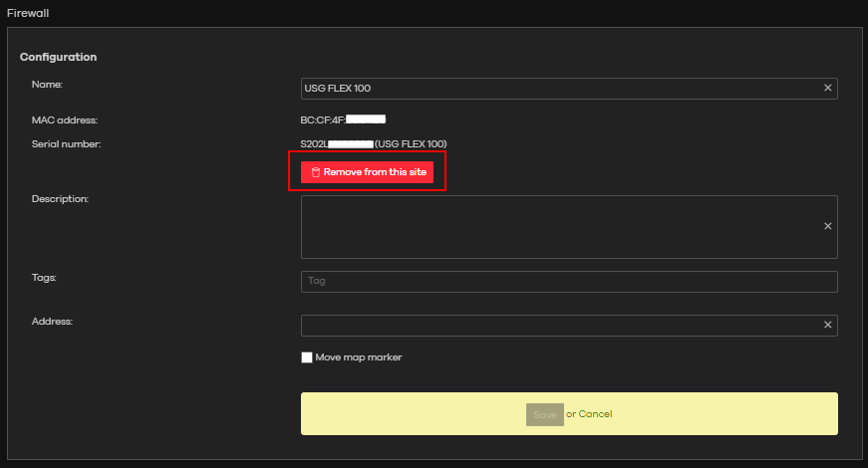Clear the Description box with its X icon

tap(827, 226)
